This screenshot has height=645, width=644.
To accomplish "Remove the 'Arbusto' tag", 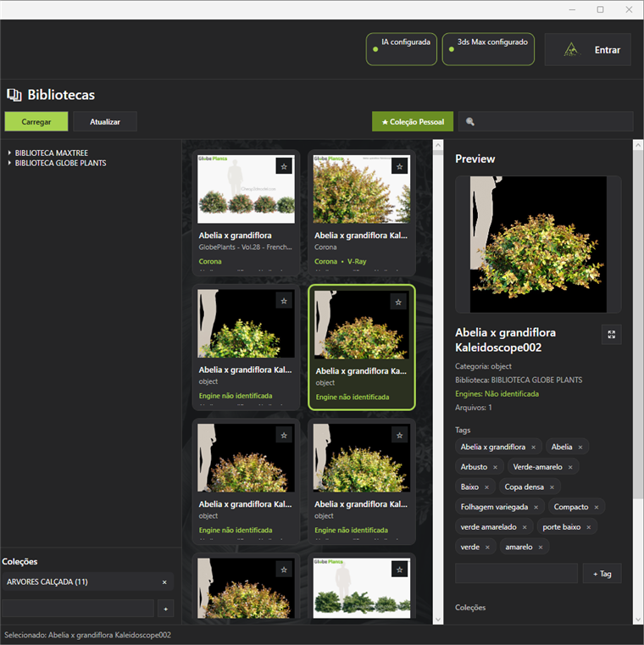I will pyautogui.click(x=495, y=467).
